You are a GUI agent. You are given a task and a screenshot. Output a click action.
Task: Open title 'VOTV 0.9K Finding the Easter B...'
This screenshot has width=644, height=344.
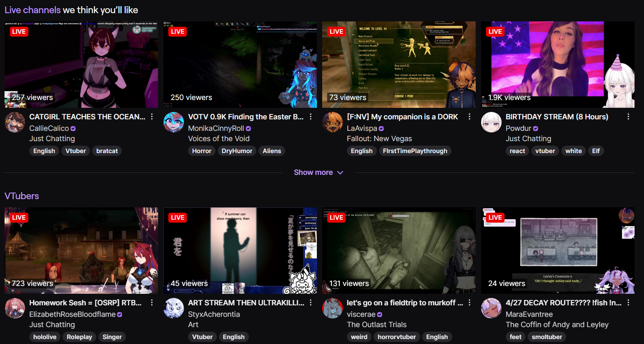click(246, 117)
